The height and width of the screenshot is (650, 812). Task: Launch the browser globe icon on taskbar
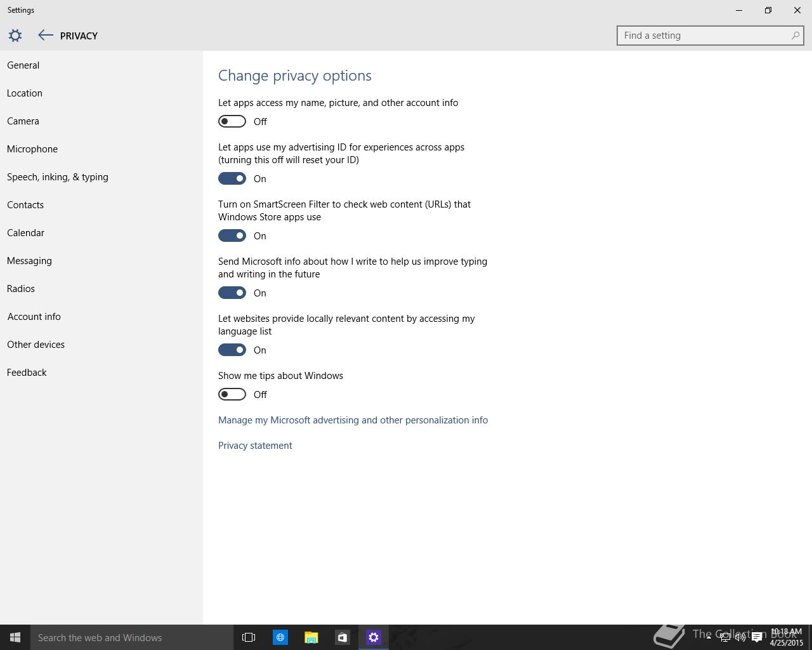[280, 637]
